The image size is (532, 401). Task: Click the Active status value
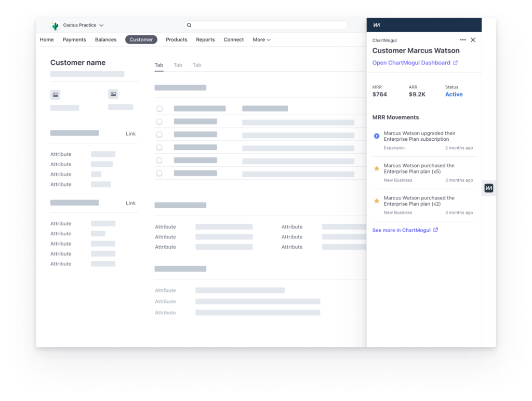coord(454,95)
